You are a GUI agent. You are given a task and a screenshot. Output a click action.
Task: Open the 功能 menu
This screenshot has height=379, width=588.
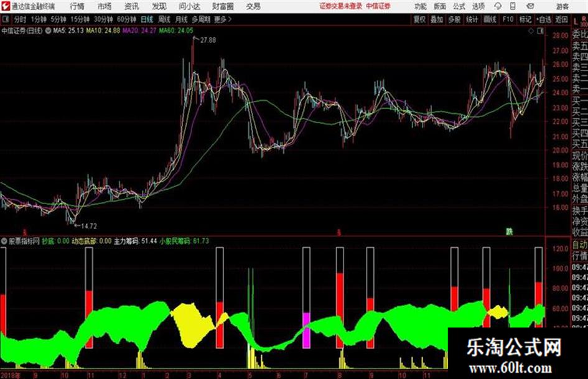(x=421, y=6)
